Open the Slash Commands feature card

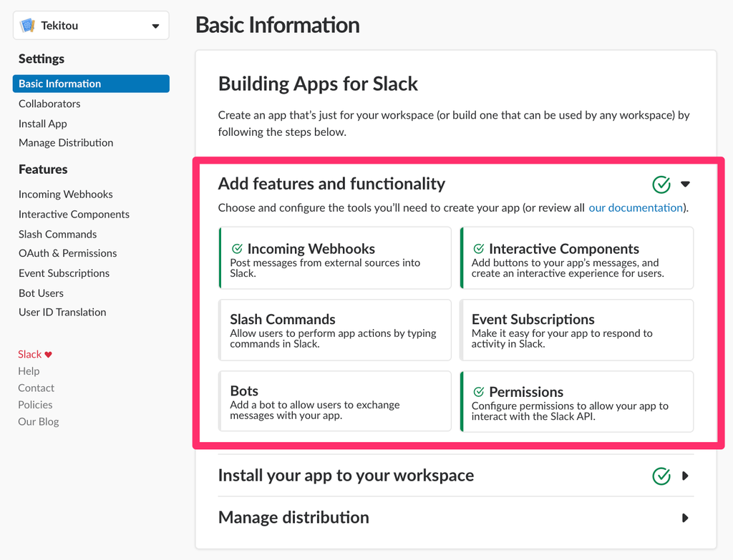(335, 330)
